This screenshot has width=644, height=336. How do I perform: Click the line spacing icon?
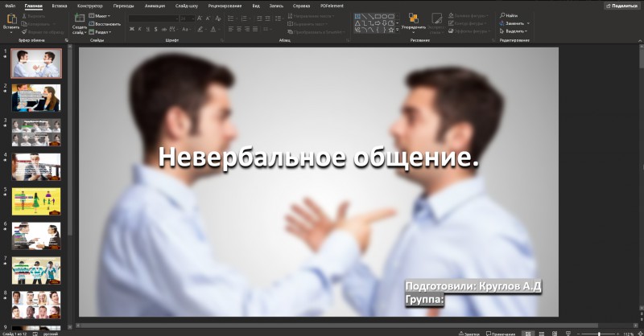point(278,18)
